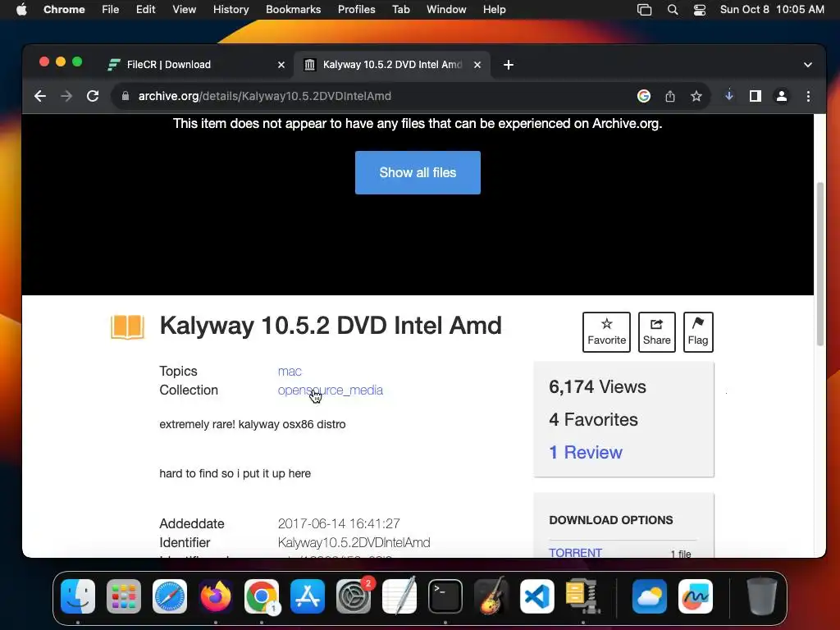Bookmark this page with the star icon
Viewport: 840px width, 630px height.
(x=696, y=97)
